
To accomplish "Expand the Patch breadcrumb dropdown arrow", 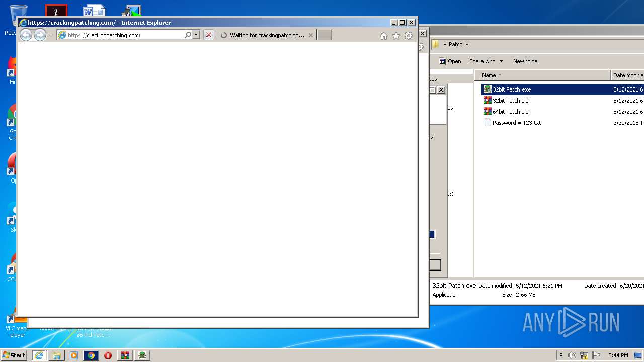I will [x=467, y=44].
